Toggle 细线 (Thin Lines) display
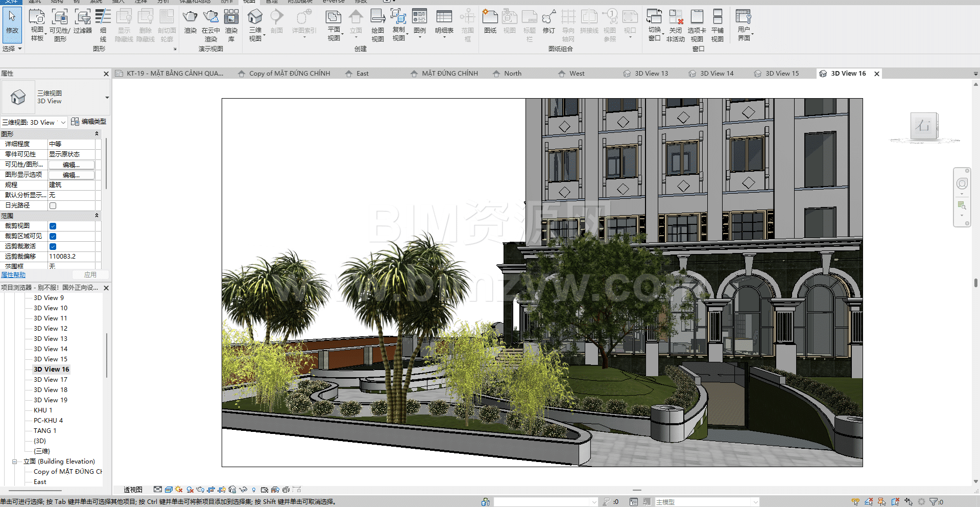This screenshot has height=507, width=980. (103, 25)
